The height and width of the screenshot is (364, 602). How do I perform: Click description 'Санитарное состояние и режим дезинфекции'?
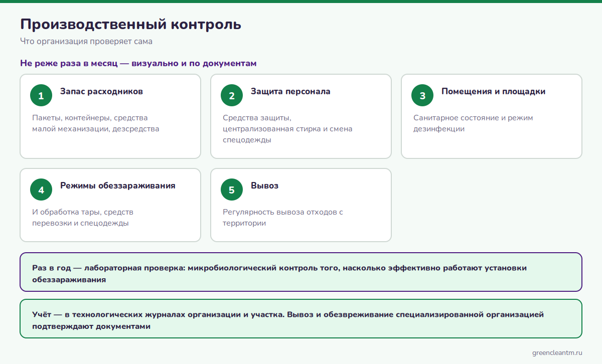tap(473, 123)
